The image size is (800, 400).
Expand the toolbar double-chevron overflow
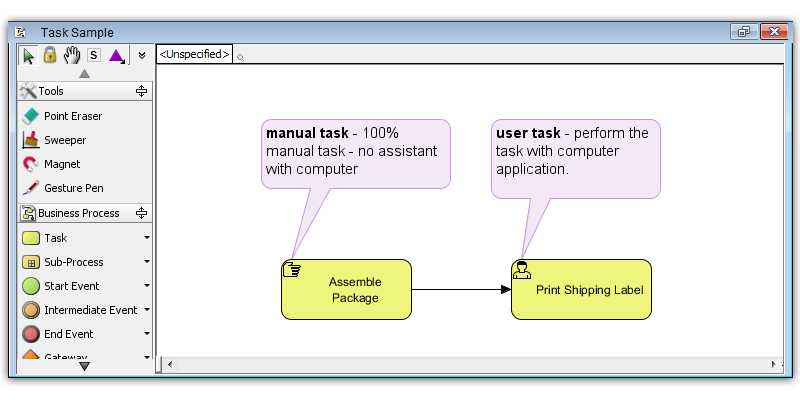(142, 55)
